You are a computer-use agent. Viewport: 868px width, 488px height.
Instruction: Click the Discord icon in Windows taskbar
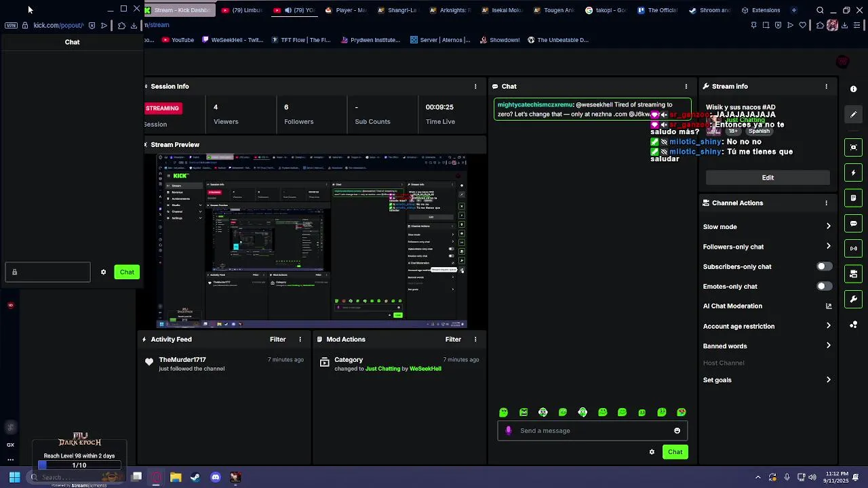pos(216,477)
